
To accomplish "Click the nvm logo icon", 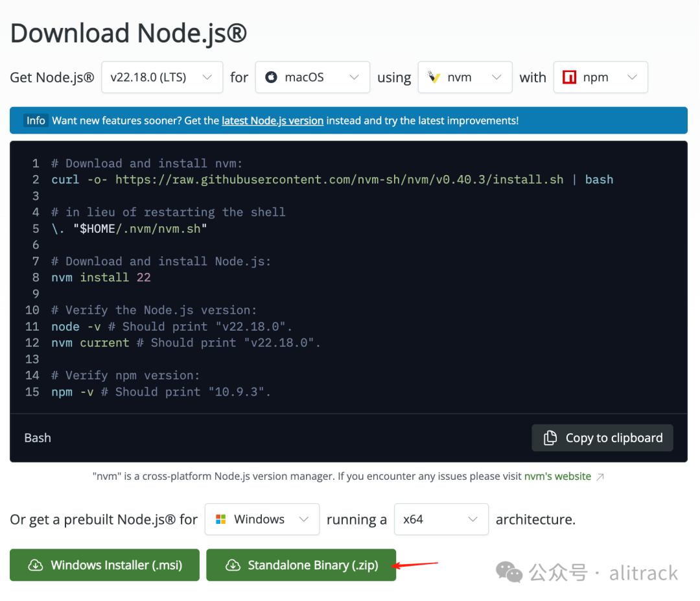I will [x=434, y=77].
